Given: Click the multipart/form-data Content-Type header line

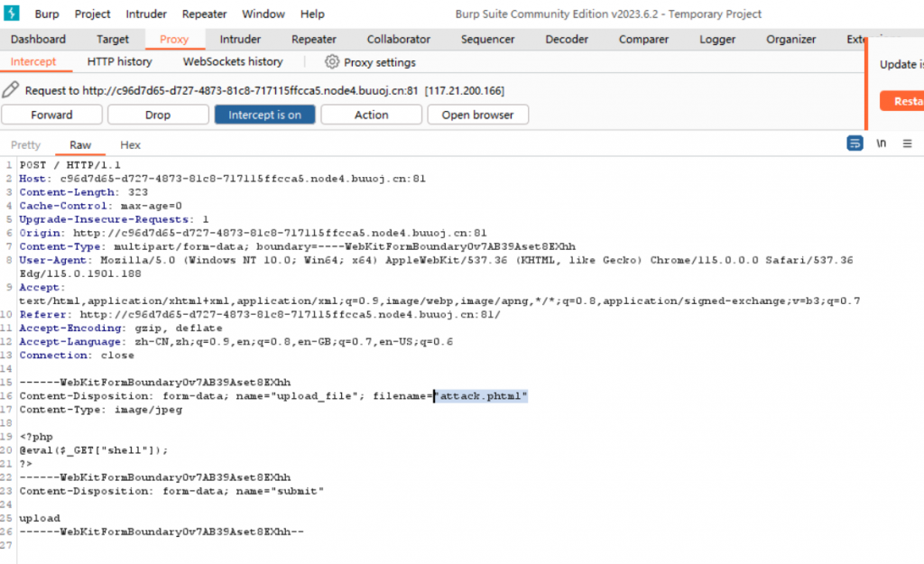Looking at the screenshot, I should [x=298, y=246].
